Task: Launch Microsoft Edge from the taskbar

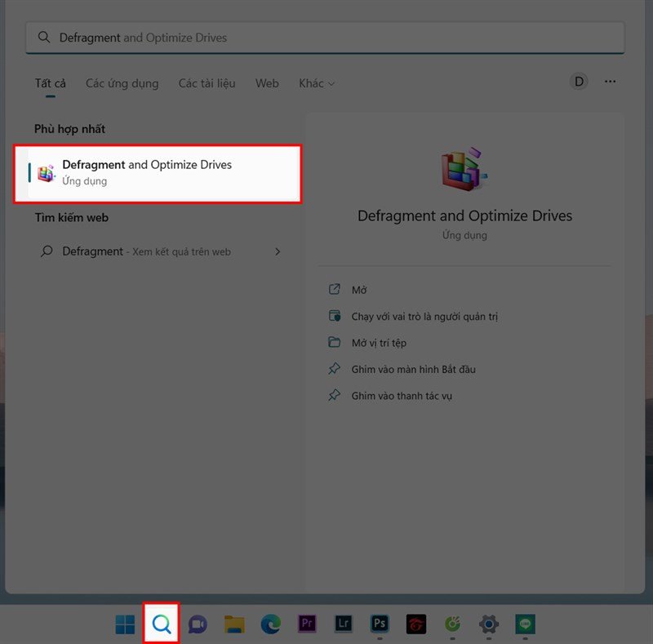Action: point(270,624)
